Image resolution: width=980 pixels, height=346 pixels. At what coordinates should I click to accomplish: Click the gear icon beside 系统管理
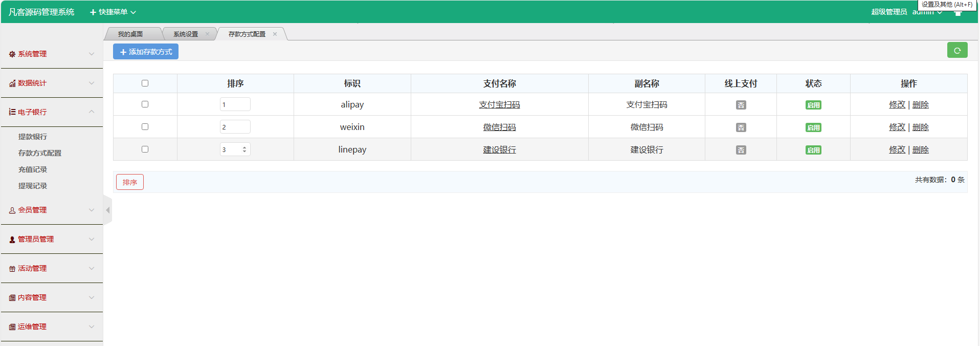tap(12, 54)
